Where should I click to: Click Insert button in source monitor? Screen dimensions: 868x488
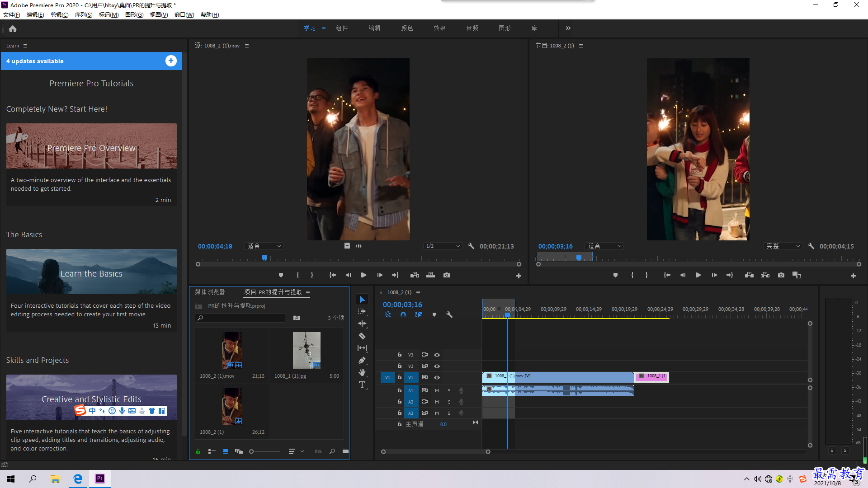click(x=415, y=275)
